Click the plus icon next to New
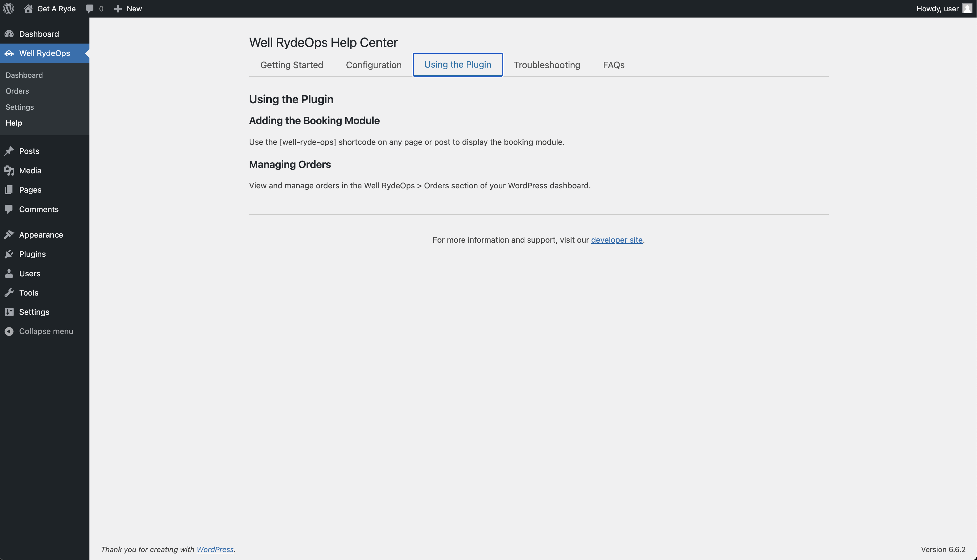 point(118,8)
